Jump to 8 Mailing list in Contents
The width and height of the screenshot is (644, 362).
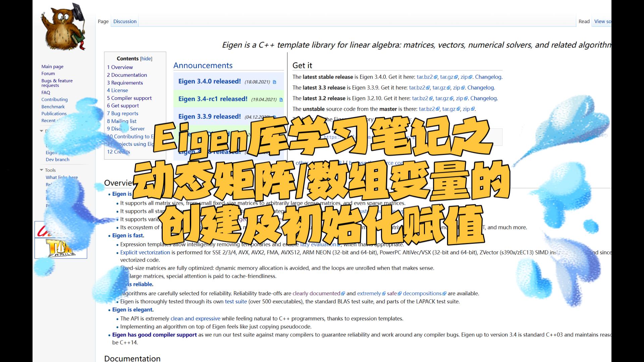tap(122, 121)
